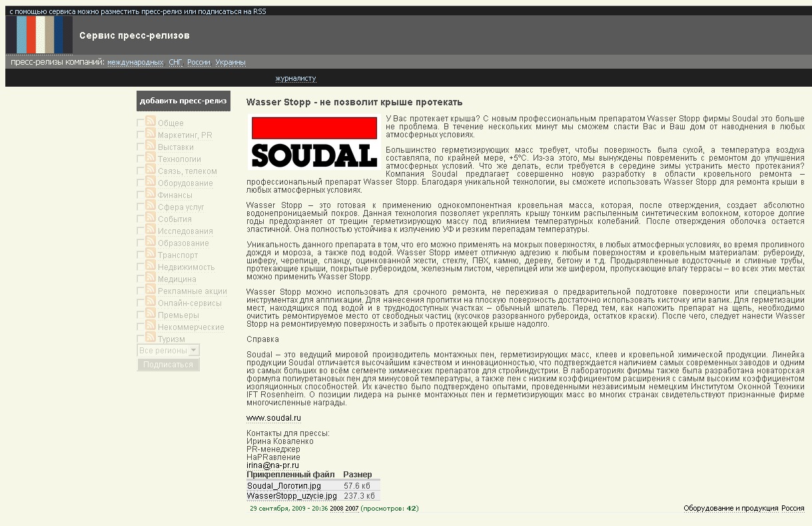Open RSS feed icon for Оборудование
Screen dimensions: 812x526
pos(151,182)
